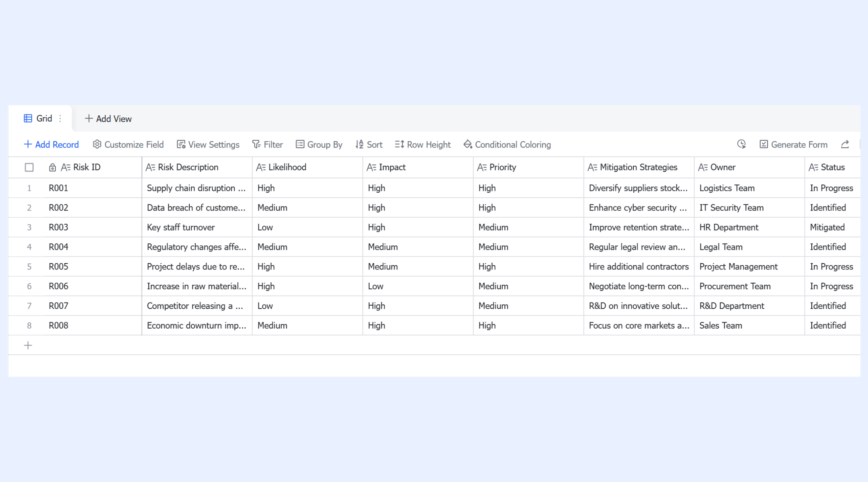The height and width of the screenshot is (482, 868).
Task: Switch to the Grid view tab
Action: coord(38,118)
